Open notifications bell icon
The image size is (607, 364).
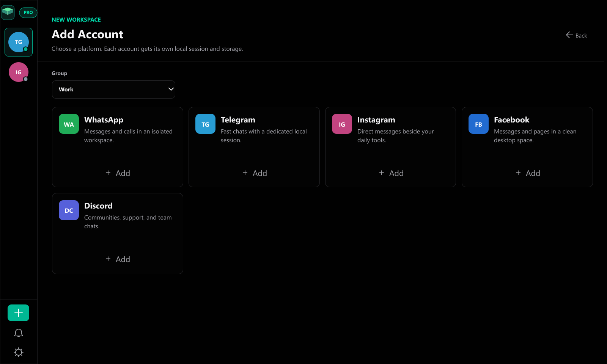coord(19,333)
